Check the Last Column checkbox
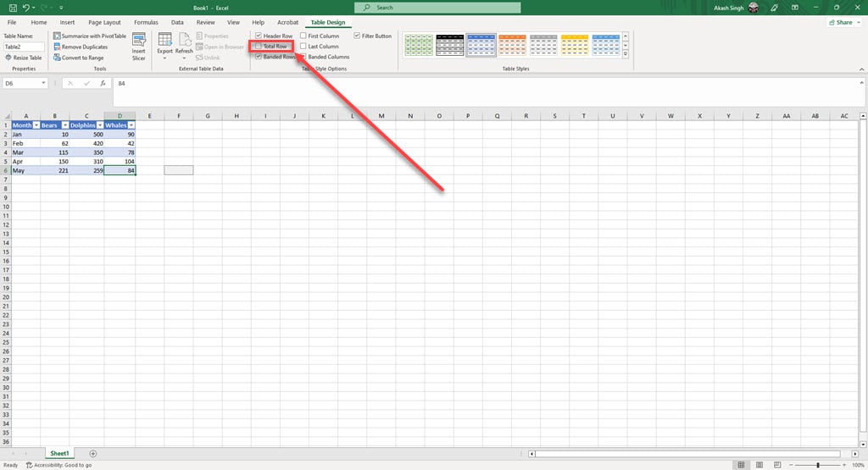 click(x=303, y=47)
